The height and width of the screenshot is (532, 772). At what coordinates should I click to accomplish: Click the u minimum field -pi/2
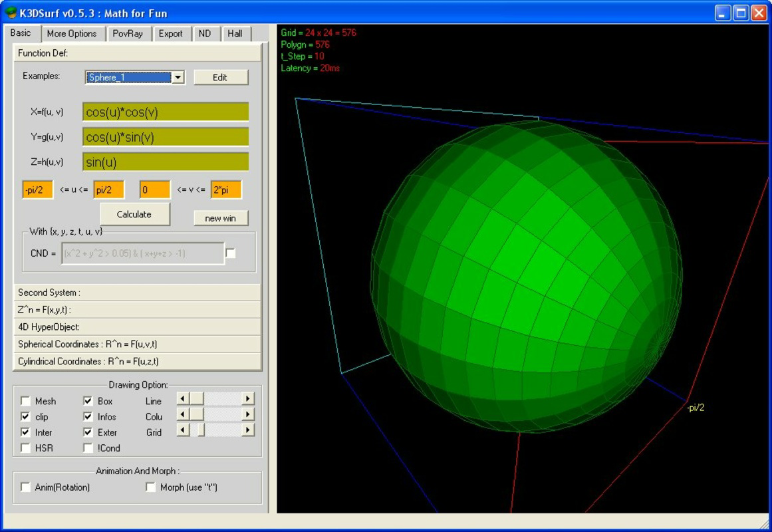37,190
